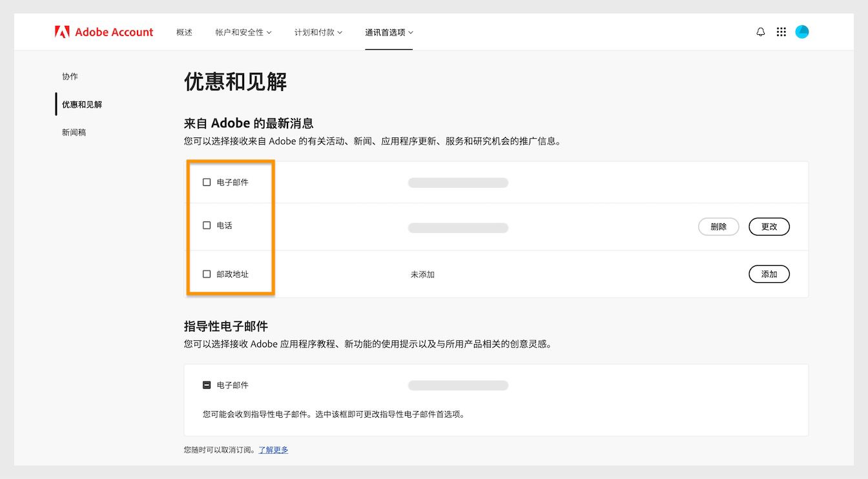Go to the 概述 tab
This screenshot has height=479, width=868.
[184, 31]
